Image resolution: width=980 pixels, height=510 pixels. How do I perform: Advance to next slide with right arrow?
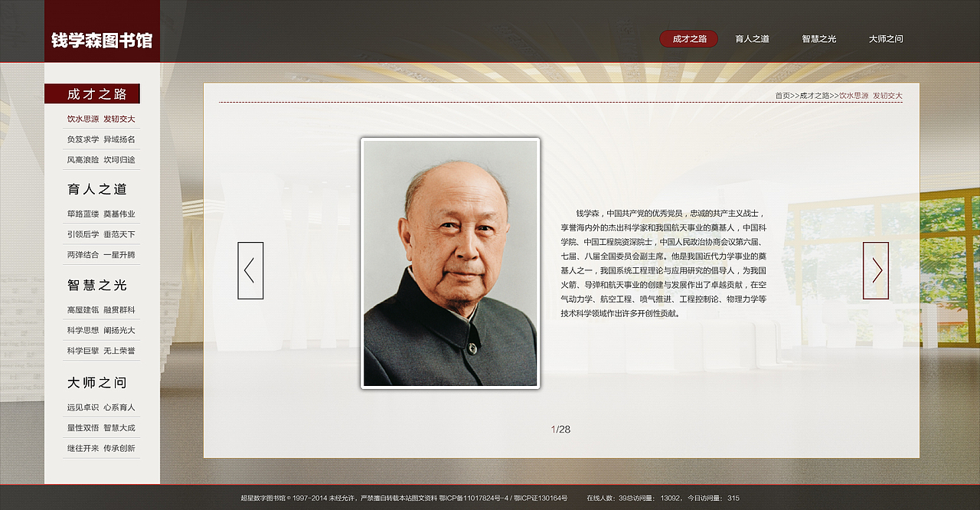click(876, 270)
